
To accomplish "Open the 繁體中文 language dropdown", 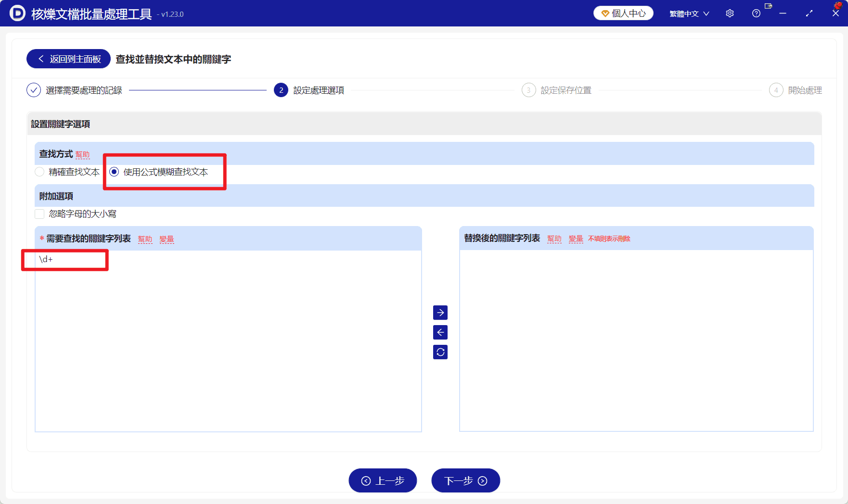I will [689, 13].
